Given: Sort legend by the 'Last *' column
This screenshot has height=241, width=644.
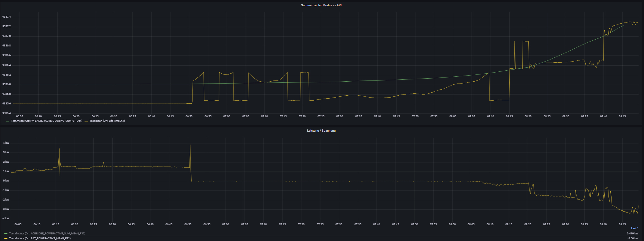Looking at the screenshot, I should (x=634, y=228).
